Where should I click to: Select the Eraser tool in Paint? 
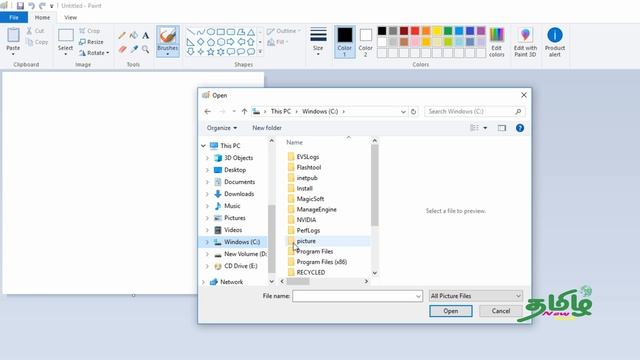122,49
